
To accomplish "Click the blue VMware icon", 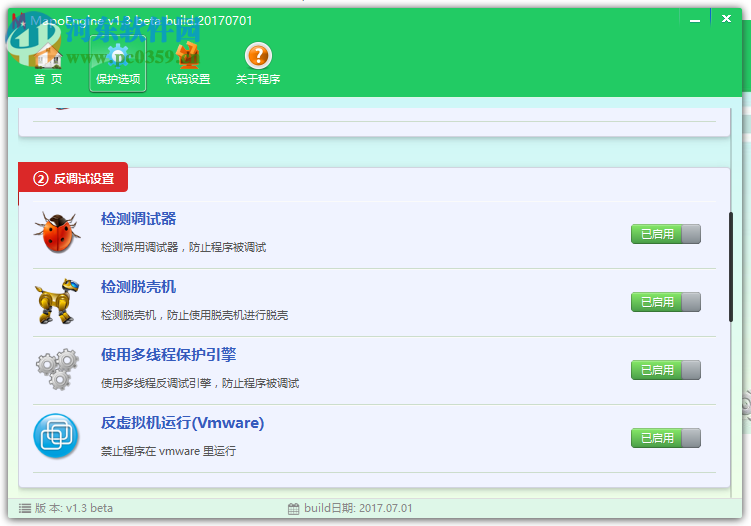I will click(56, 436).
